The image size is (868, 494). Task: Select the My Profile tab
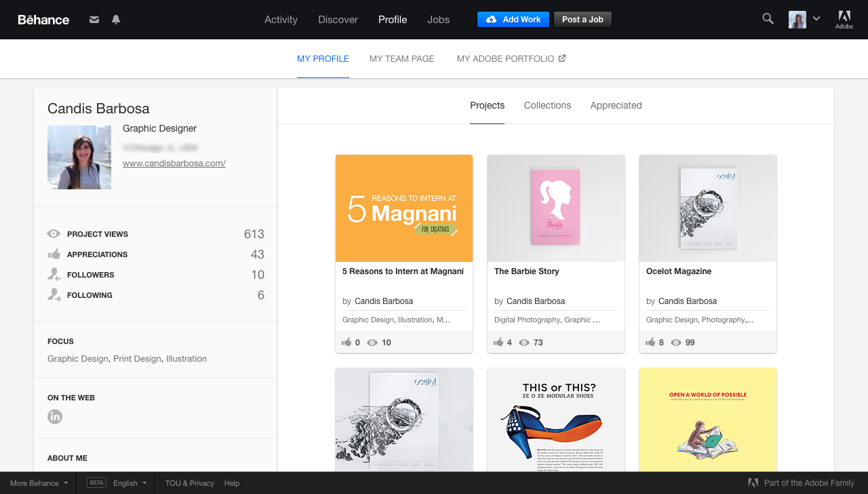tap(323, 59)
